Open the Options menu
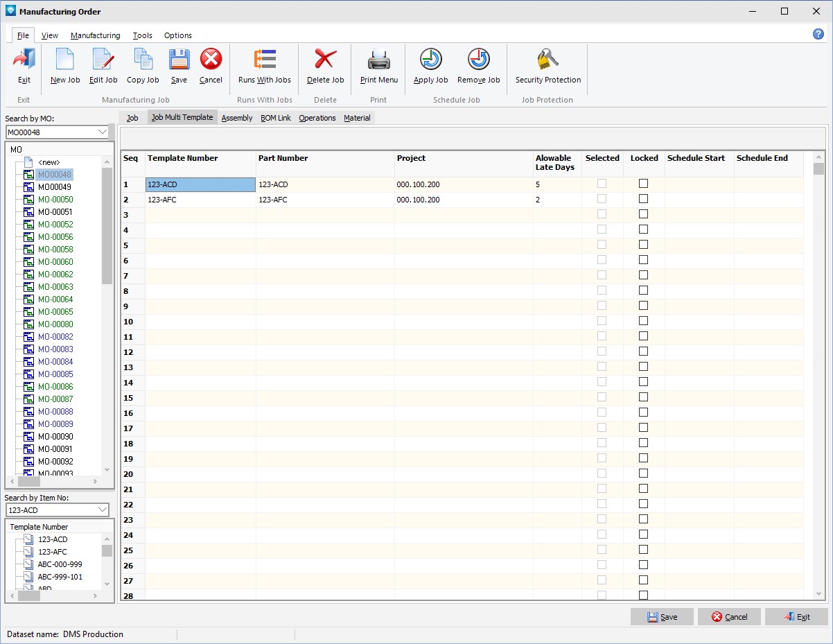Screen dimensions: 833x644 coord(178,35)
